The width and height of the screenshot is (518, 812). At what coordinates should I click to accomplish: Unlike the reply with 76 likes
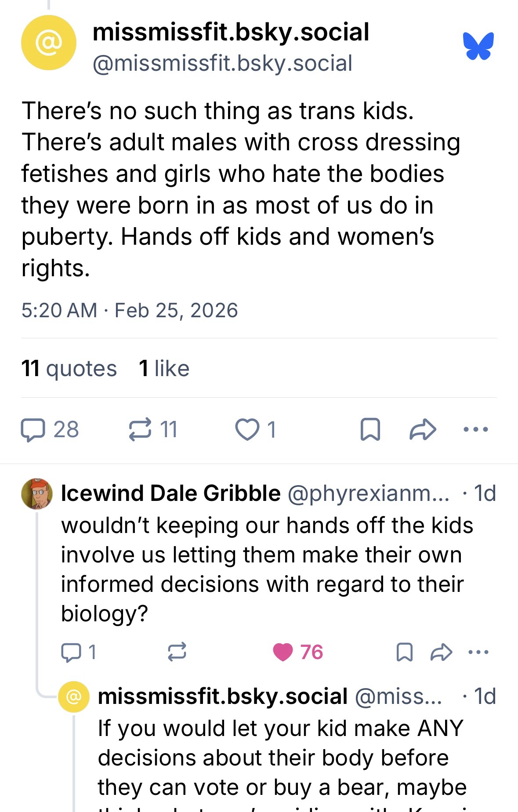coord(283,652)
